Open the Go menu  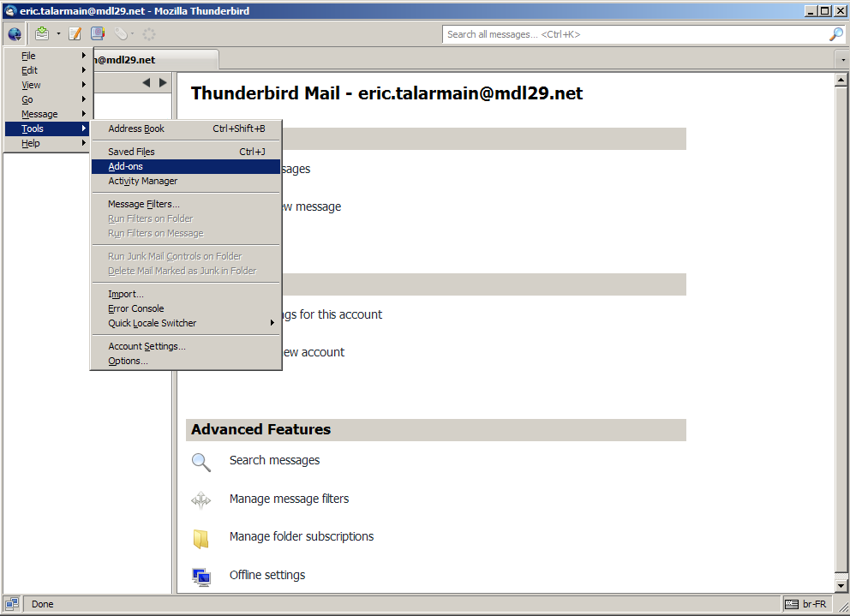pos(48,99)
